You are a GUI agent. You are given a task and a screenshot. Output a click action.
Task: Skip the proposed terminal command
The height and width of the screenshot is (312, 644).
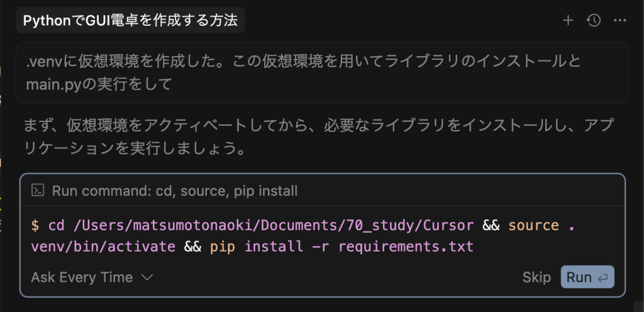point(536,277)
